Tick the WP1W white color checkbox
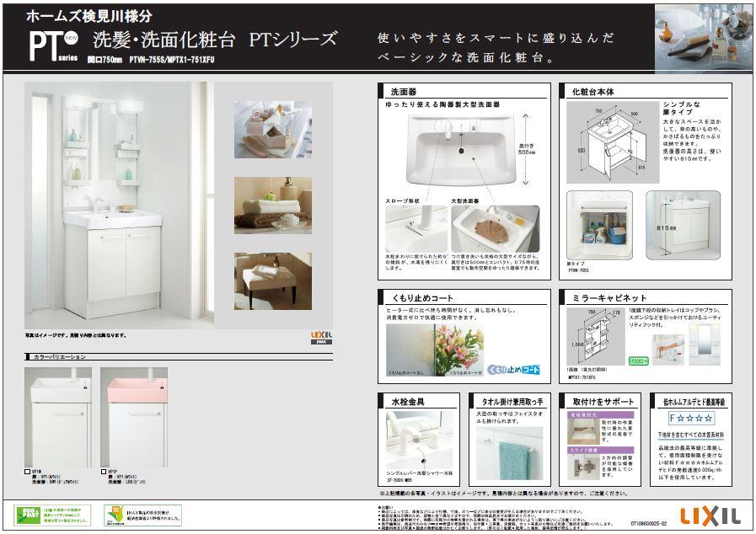The image size is (756, 534). [27, 472]
